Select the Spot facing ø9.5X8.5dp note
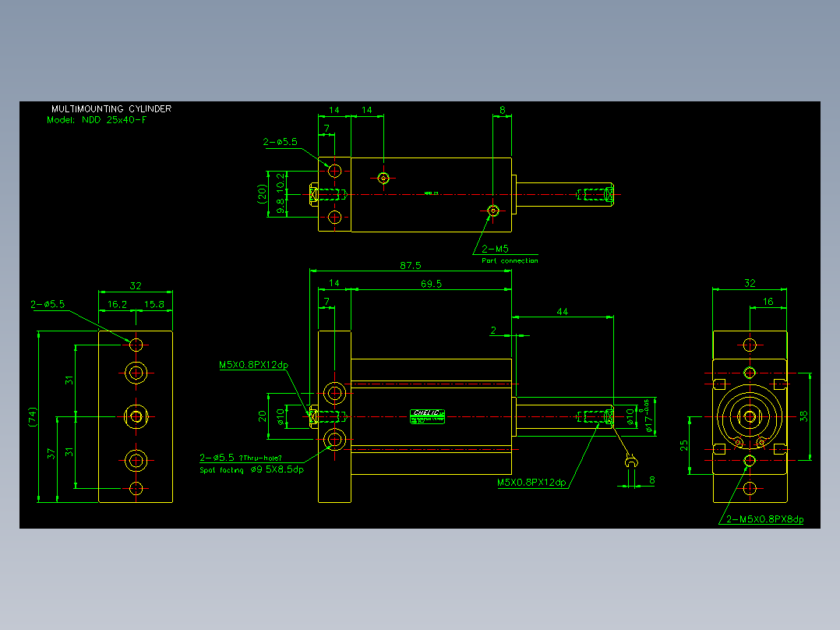 click(252, 469)
